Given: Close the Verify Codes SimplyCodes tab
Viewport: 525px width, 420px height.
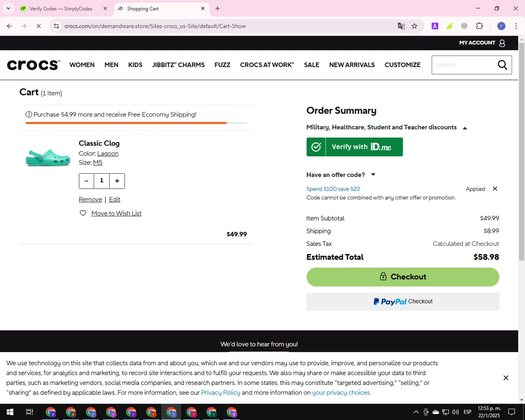Looking at the screenshot, I should [105, 8].
